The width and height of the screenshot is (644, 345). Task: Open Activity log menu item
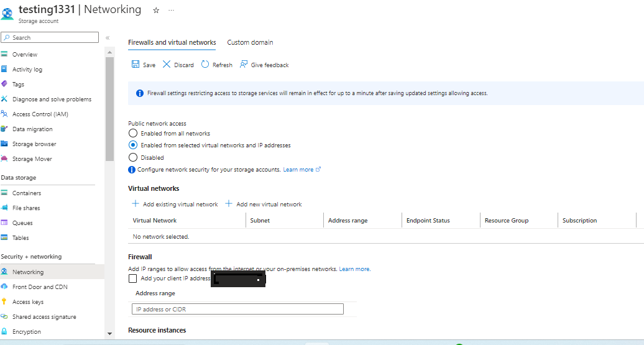click(27, 70)
